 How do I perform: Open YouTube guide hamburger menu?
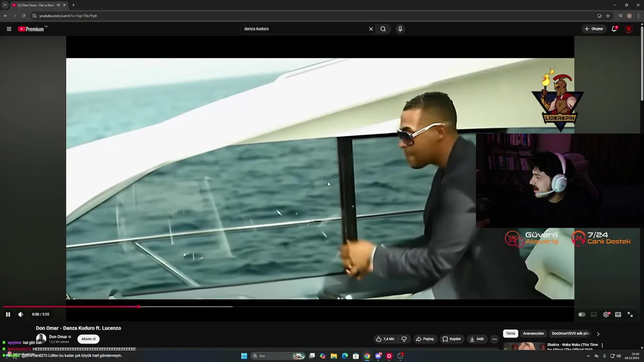(x=9, y=29)
